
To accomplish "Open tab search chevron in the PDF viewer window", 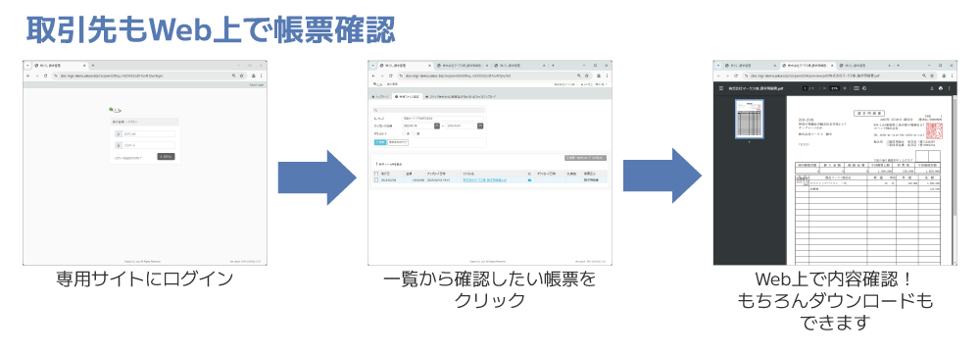I will tap(718, 66).
